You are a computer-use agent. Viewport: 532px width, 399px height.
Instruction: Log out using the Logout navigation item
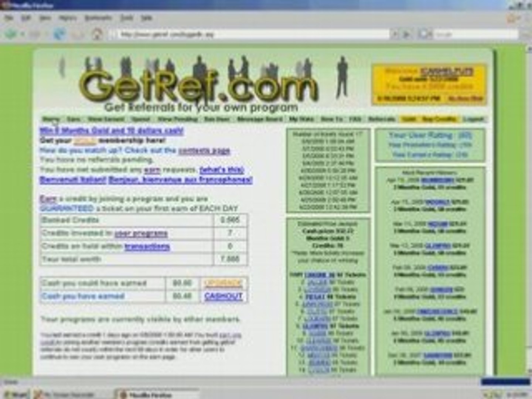(473, 119)
